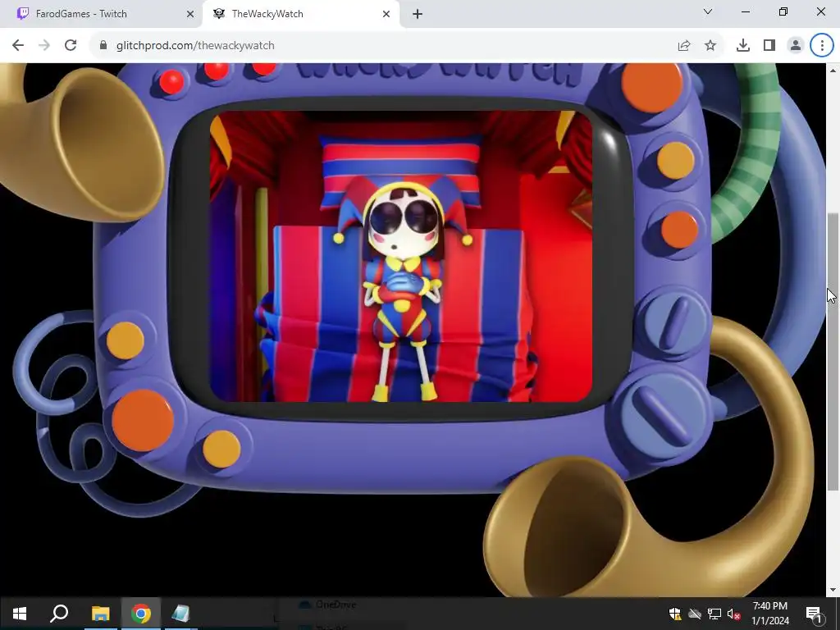Click the lower large blue slotted knob

pos(665,413)
